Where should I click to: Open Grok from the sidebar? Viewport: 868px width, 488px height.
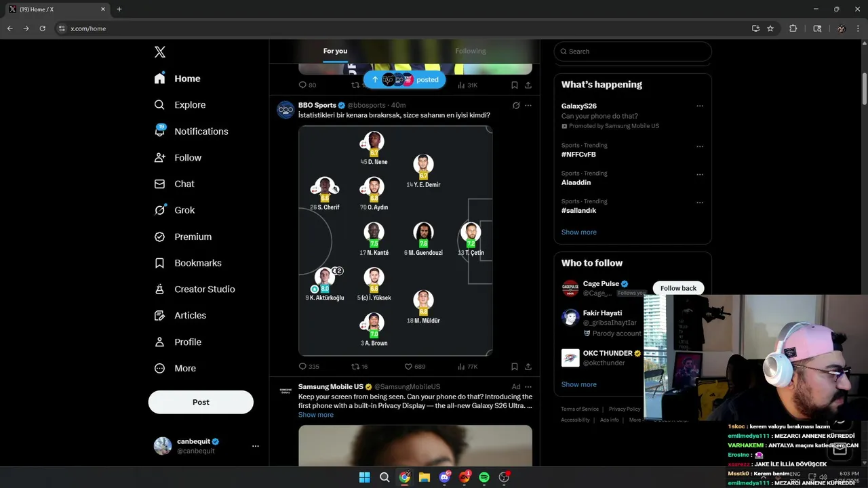tap(175, 210)
